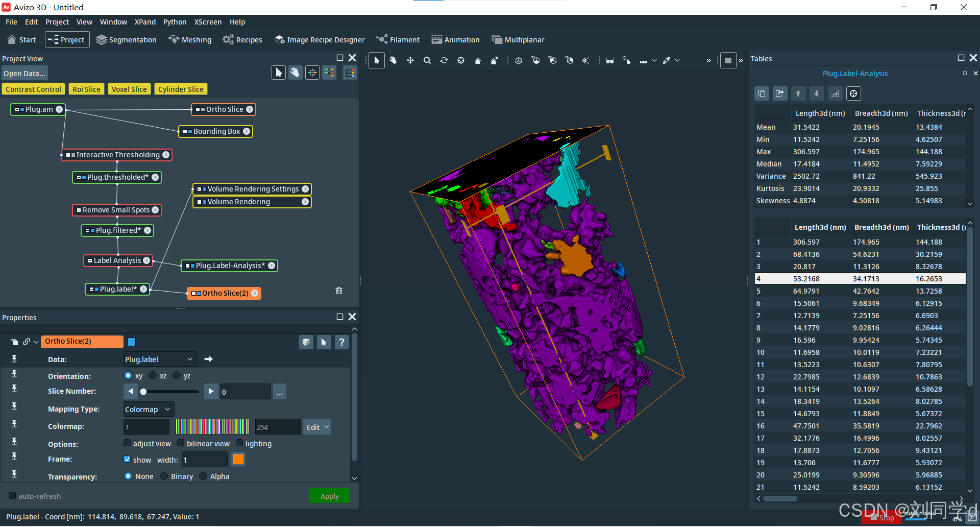Image resolution: width=980 pixels, height=527 pixels.
Task: Set camera to XZ view
Action: [552, 60]
